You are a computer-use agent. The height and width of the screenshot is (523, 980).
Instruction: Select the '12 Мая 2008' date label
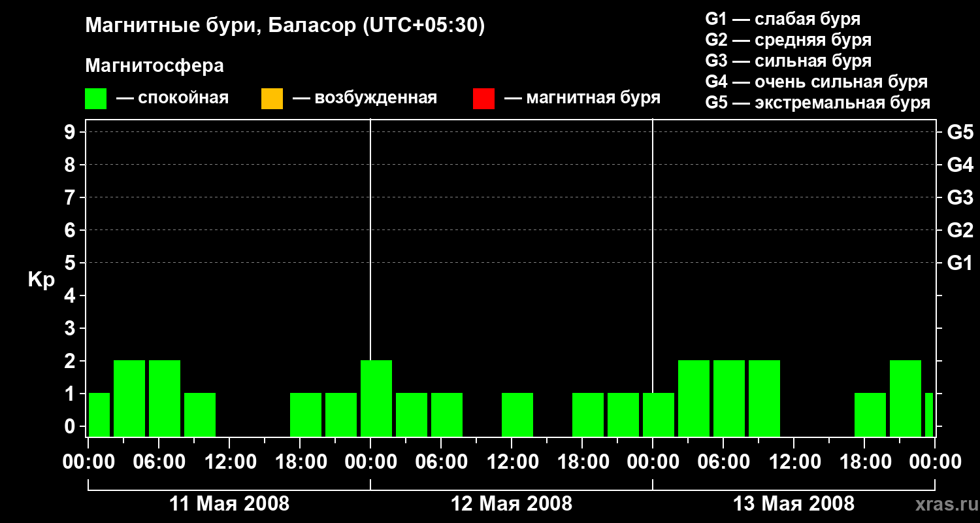[x=512, y=504]
